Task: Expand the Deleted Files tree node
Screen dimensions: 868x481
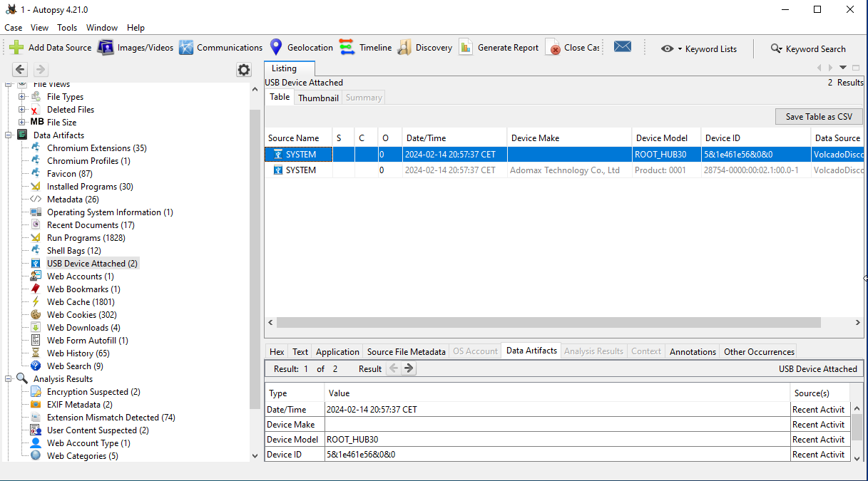Action: [x=22, y=110]
